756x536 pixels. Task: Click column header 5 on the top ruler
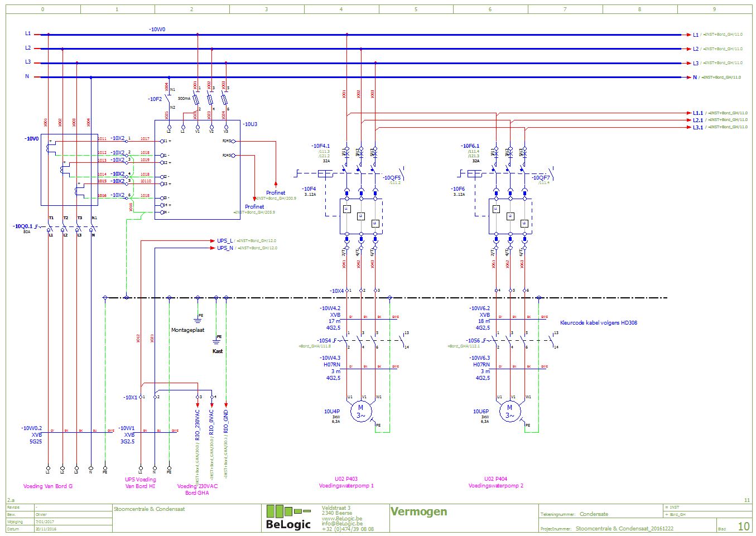(416, 9)
